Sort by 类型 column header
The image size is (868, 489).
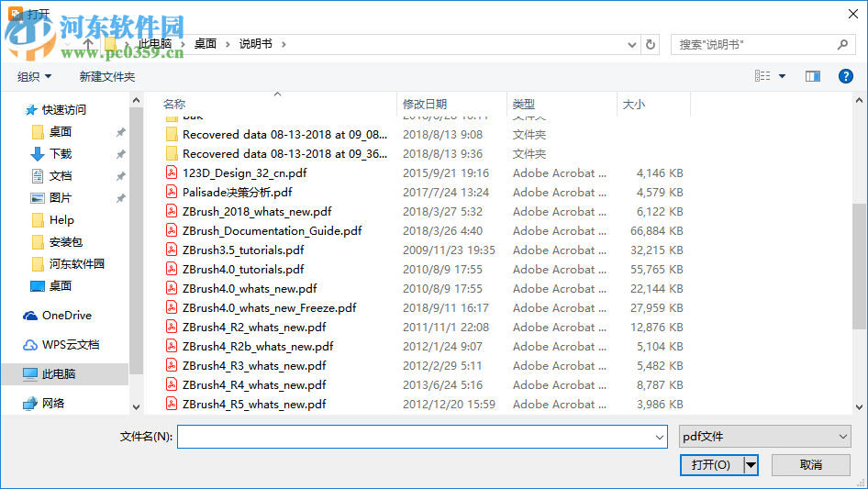pos(524,104)
